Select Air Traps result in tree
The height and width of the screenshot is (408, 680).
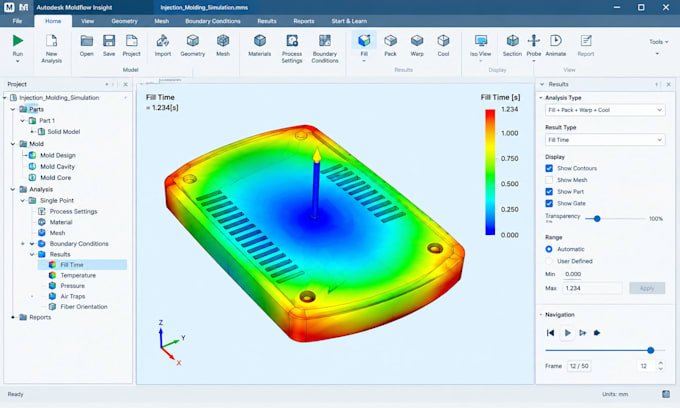73,297
